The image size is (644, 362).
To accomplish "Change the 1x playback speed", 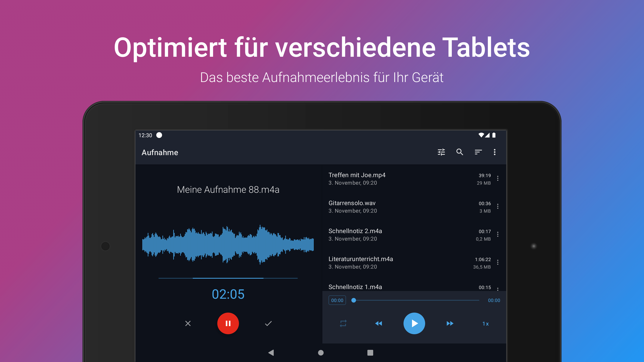I will click(x=485, y=324).
